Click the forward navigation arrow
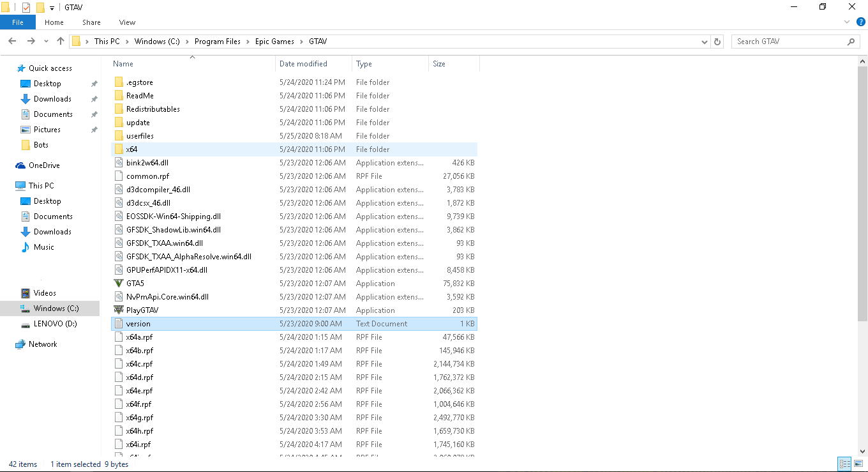 click(29, 41)
